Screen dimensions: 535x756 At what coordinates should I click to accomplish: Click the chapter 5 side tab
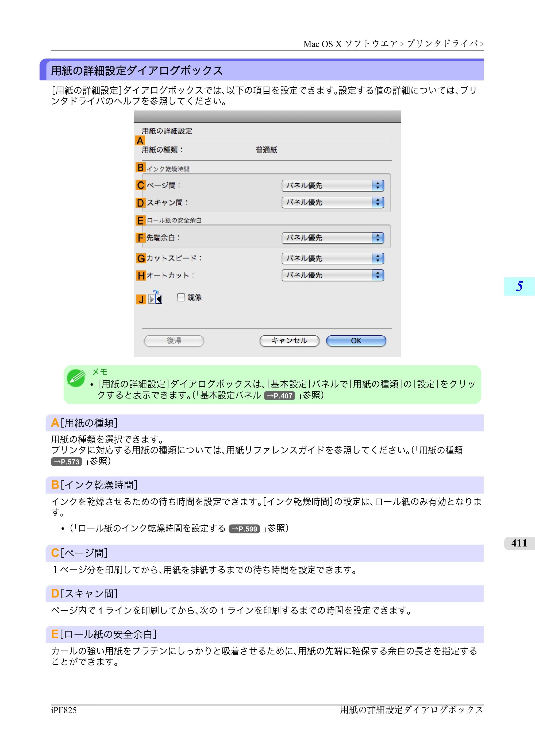[x=519, y=286]
